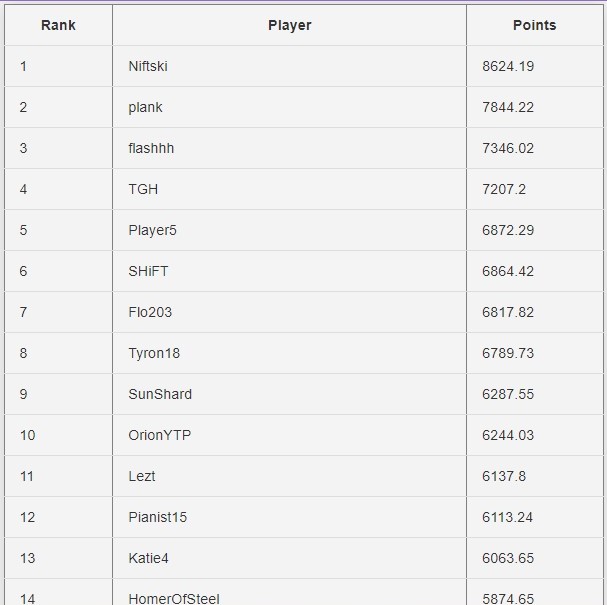Click the Points column header
The height and width of the screenshot is (605, 607).
click(x=535, y=25)
